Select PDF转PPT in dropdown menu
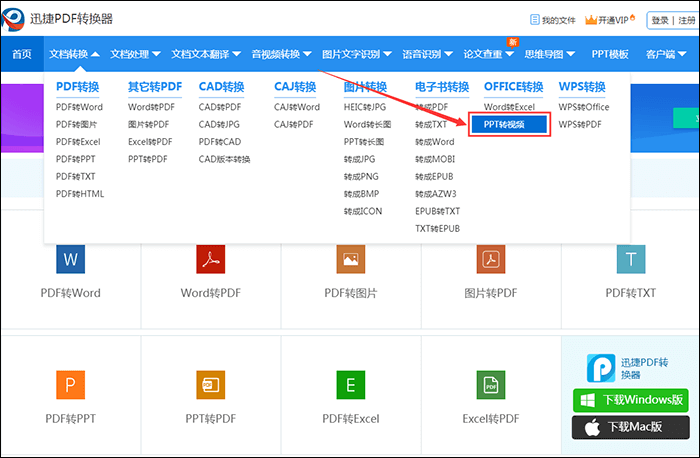This screenshot has width=700, height=458. 75,159
